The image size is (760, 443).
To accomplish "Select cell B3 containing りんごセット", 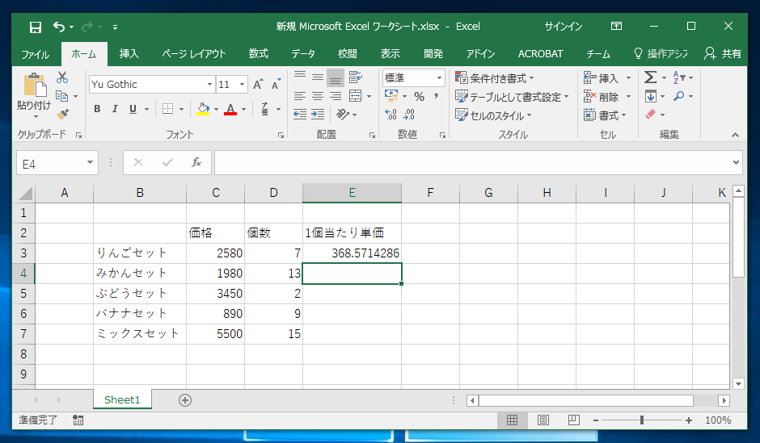I will coord(139,254).
